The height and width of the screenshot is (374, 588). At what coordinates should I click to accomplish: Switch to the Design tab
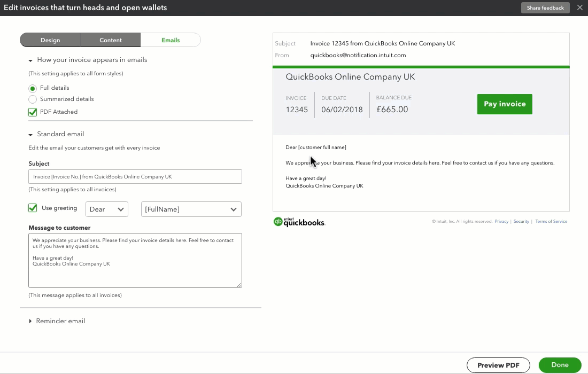[50, 40]
